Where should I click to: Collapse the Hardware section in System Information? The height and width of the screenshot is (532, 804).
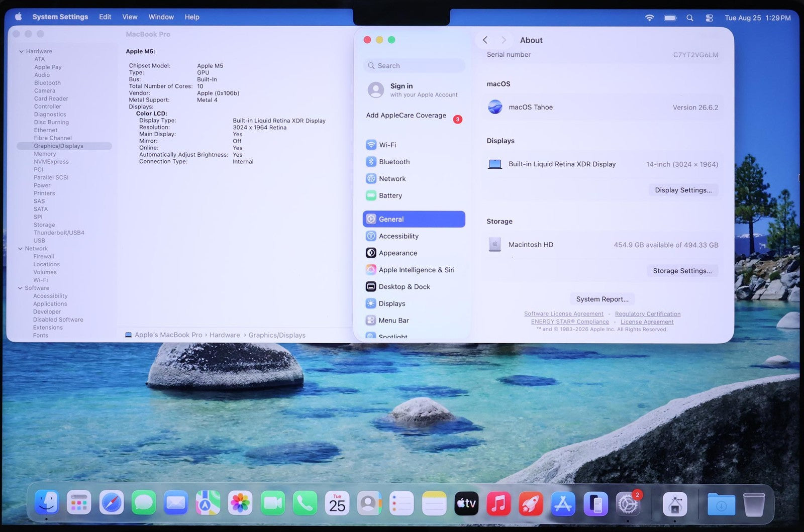[x=21, y=51]
